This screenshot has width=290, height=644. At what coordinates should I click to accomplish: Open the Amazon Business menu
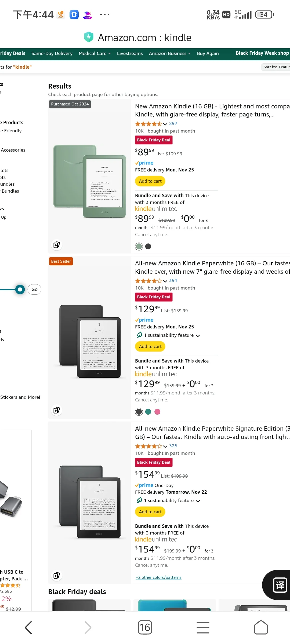[170, 53]
